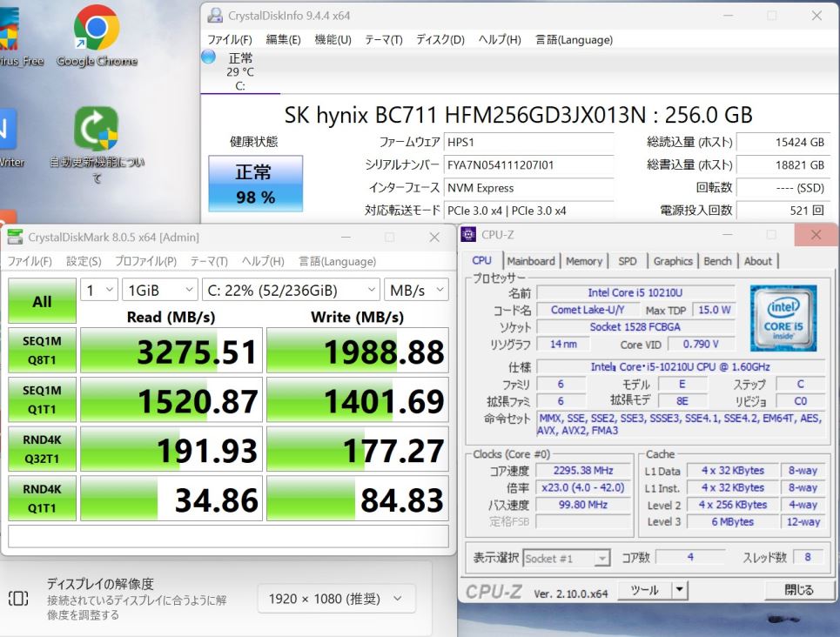Open the 1920 × 1080 resolution dropdown
Screen dimensions: 840x637
pos(336,599)
